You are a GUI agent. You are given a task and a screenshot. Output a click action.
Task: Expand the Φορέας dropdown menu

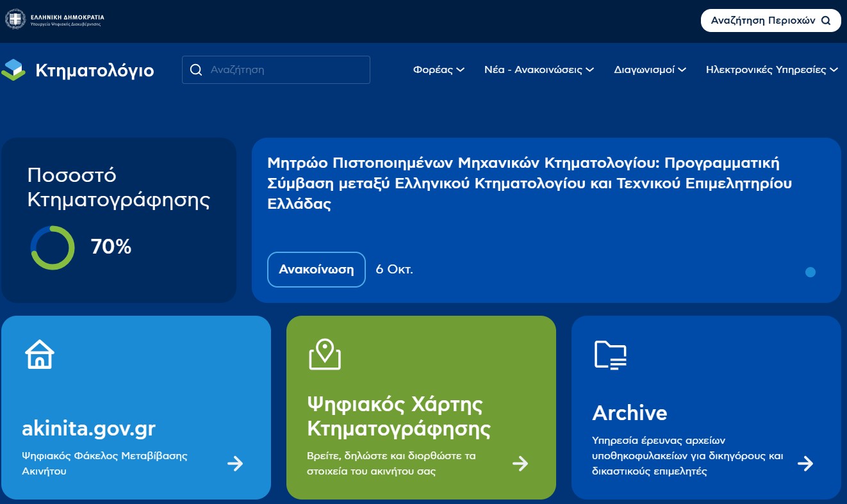tap(439, 70)
